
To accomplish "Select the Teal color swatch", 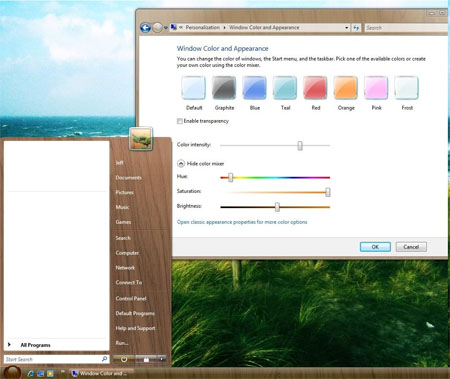I will [285, 88].
